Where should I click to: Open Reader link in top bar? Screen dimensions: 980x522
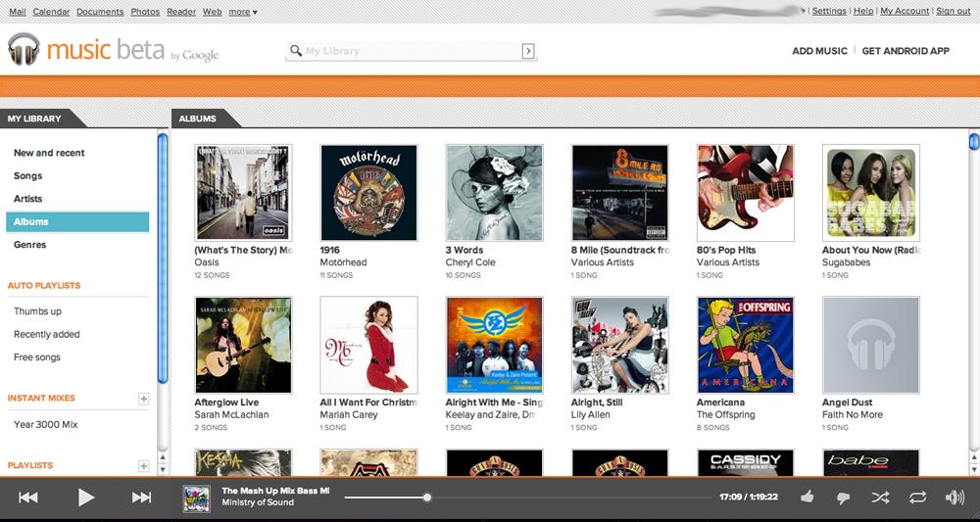click(x=181, y=11)
